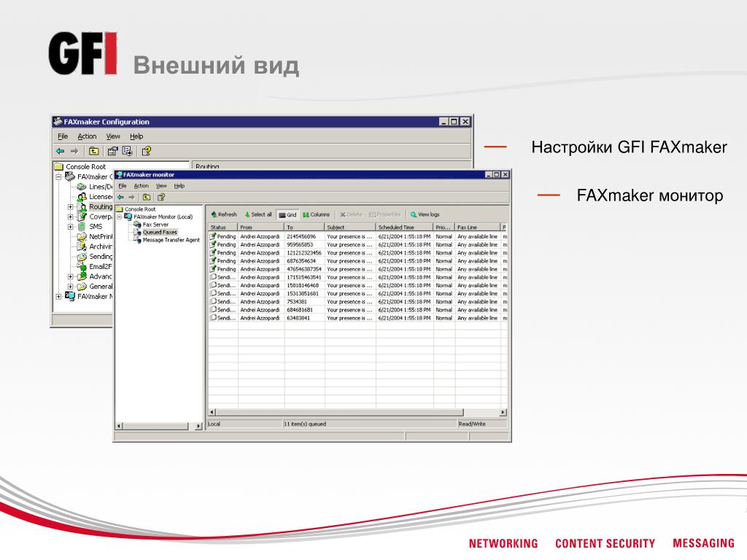The width and height of the screenshot is (747, 560).
Task: Click Select all button in monitor toolbar
Action: tap(258, 215)
